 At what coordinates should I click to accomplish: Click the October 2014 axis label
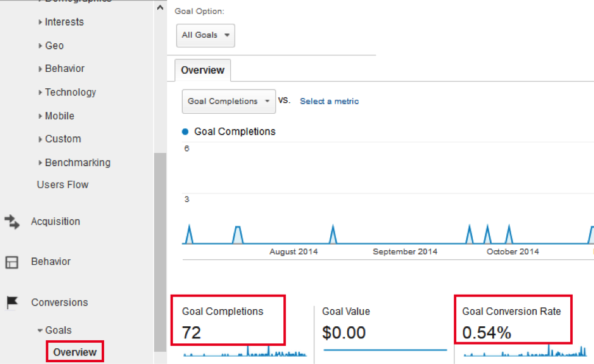pyautogui.click(x=512, y=252)
